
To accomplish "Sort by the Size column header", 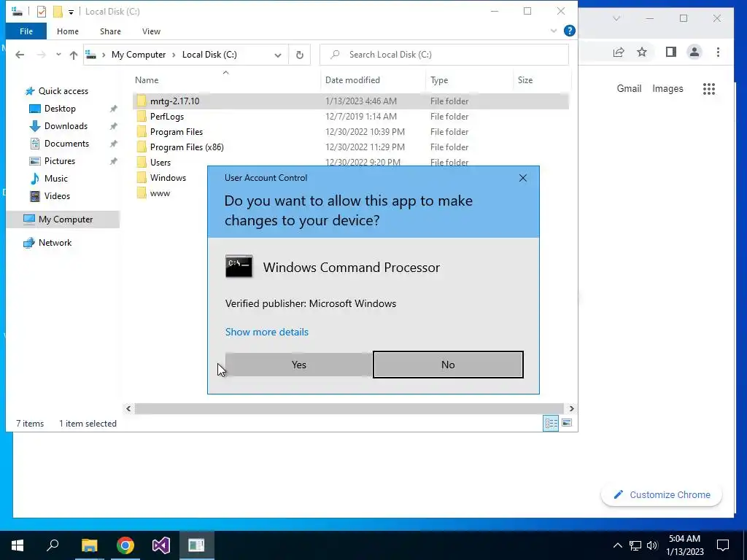I will point(525,80).
